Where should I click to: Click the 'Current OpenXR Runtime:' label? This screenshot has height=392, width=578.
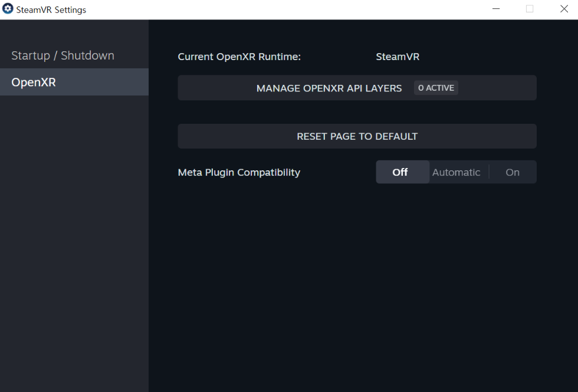click(x=239, y=57)
